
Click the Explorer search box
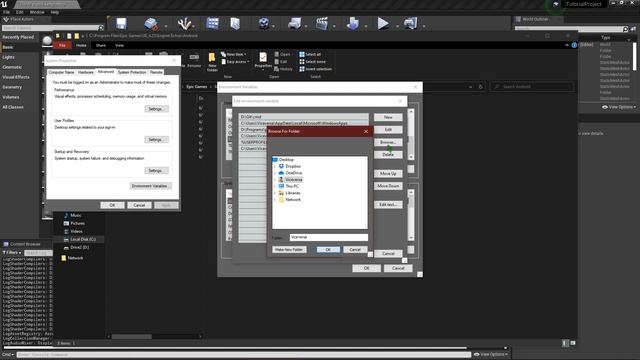tap(532, 87)
